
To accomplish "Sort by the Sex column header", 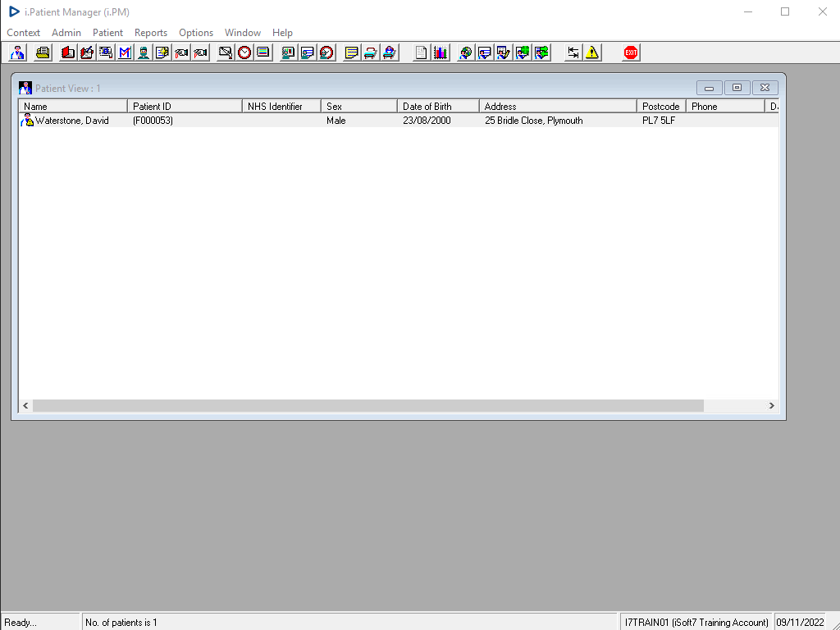I will 359,106.
